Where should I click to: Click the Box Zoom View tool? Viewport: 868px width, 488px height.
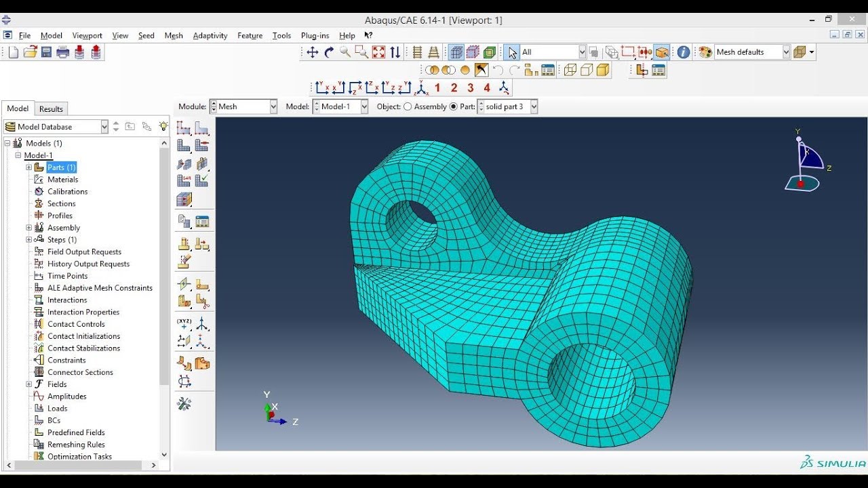(x=361, y=52)
